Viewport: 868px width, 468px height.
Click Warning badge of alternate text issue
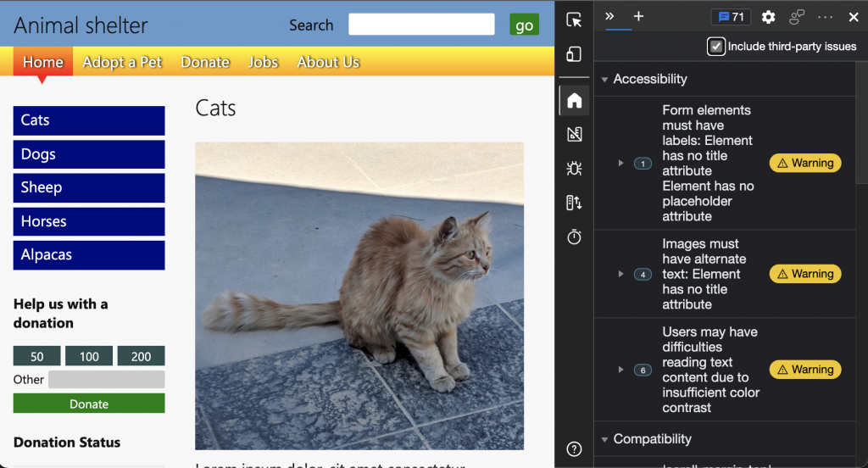click(805, 274)
